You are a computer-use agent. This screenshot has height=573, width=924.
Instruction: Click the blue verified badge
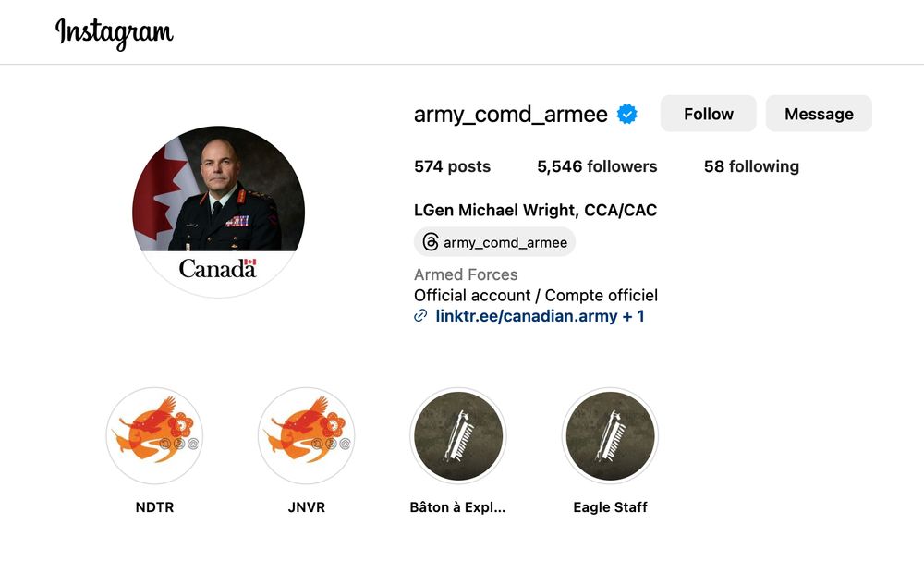pos(627,114)
